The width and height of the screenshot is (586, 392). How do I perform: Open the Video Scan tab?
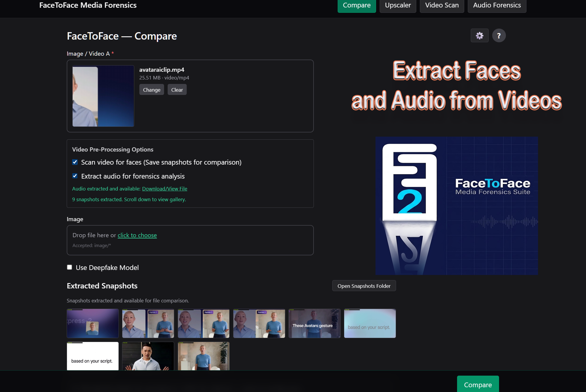tap(442, 5)
